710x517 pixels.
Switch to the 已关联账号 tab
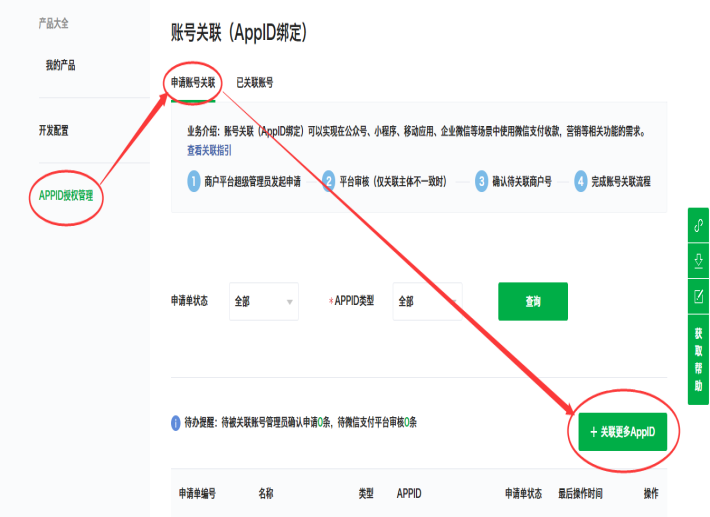tap(254, 83)
